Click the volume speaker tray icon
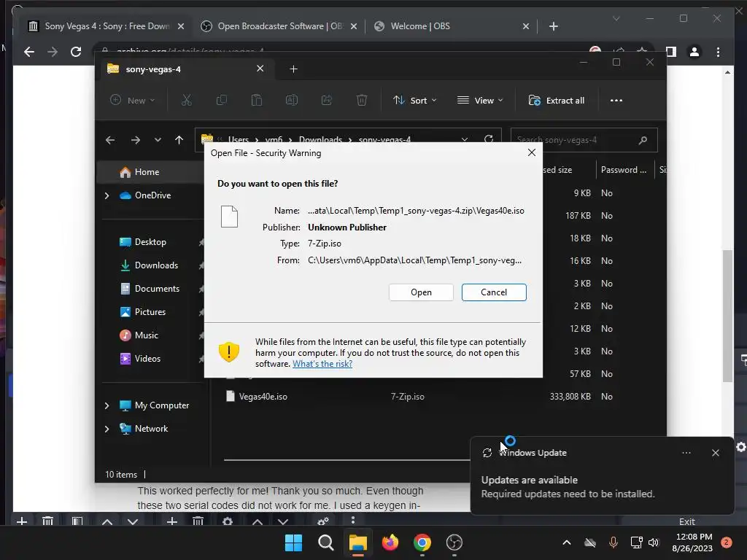This screenshot has width=747, height=560. [x=654, y=542]
